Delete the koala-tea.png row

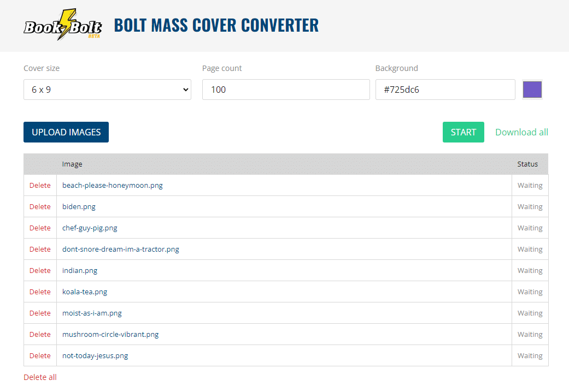(40, 292)
